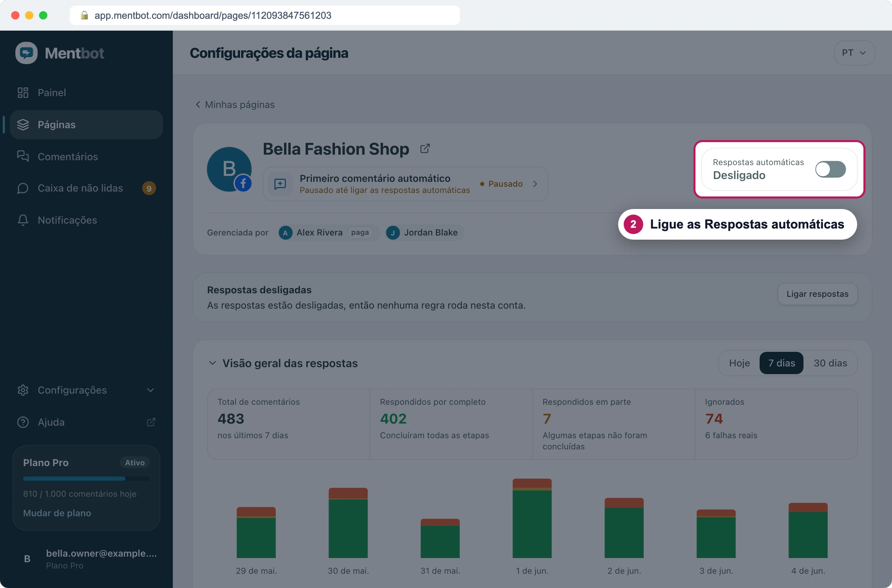
Task: Click the Ativo plan status badge
Action: tap(134, 463)
